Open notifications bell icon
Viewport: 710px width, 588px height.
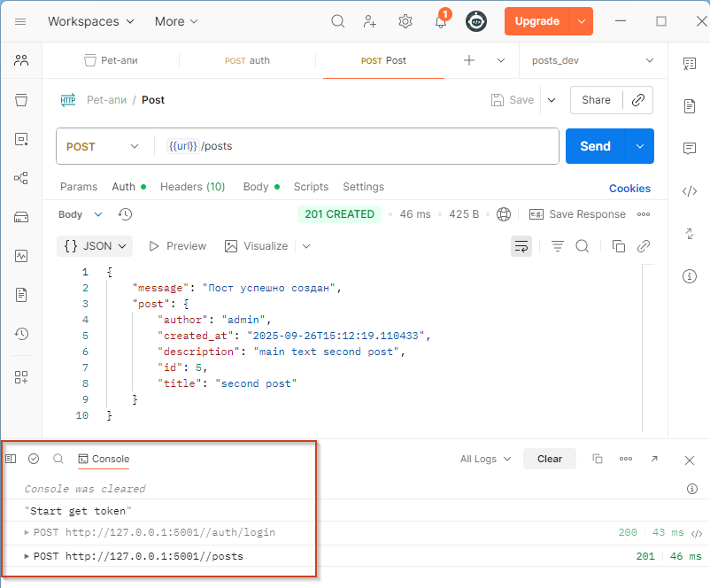click(x=441, y=21)
